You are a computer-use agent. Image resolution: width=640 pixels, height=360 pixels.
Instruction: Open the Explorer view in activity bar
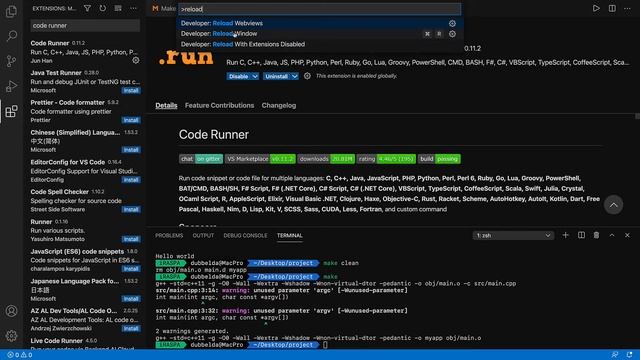click(11, 11)
